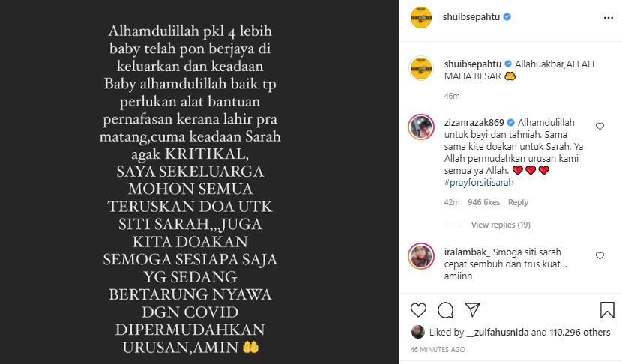Open iralambak_'s profile avatar
The width and height of the screenshot is (622, 364).
(x=421, y=256)
